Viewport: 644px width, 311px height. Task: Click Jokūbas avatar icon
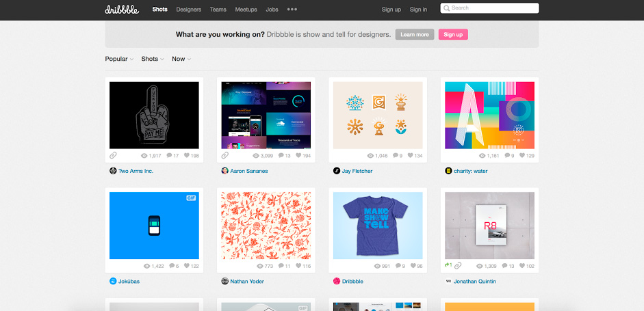click(113, 281)
